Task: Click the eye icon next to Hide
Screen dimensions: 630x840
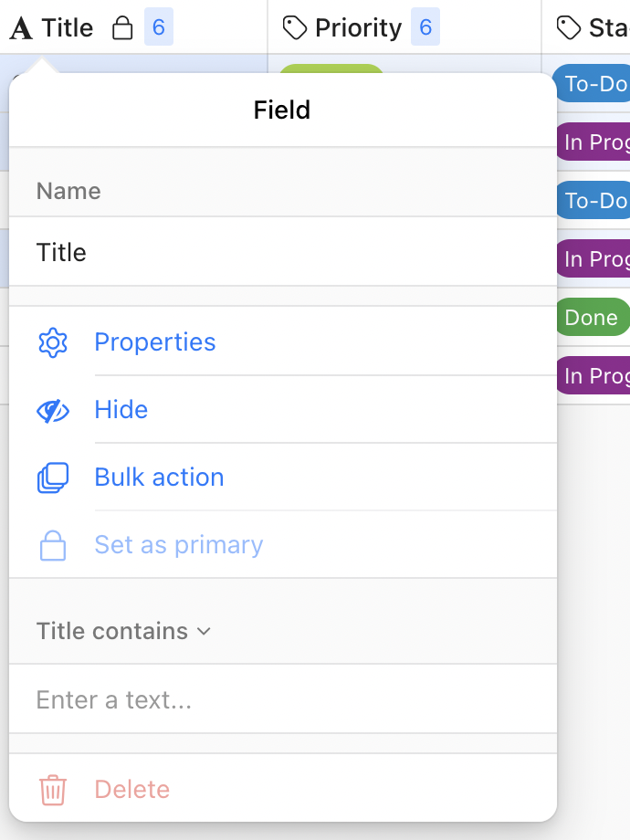Action: [54, 409]
